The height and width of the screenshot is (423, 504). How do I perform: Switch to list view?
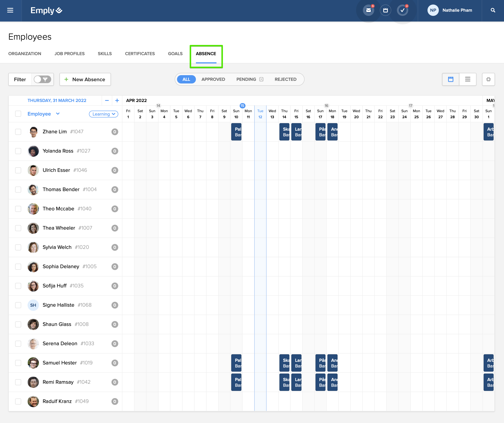click(x=468, y=80)
